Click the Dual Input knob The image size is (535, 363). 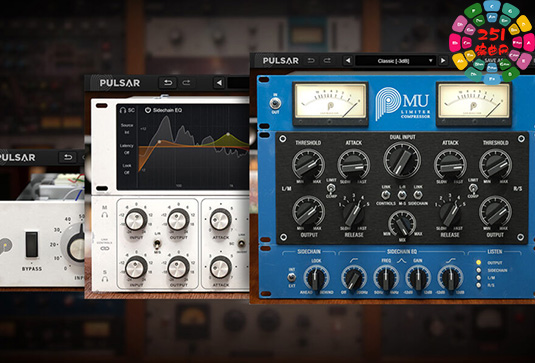click(402, 160)
